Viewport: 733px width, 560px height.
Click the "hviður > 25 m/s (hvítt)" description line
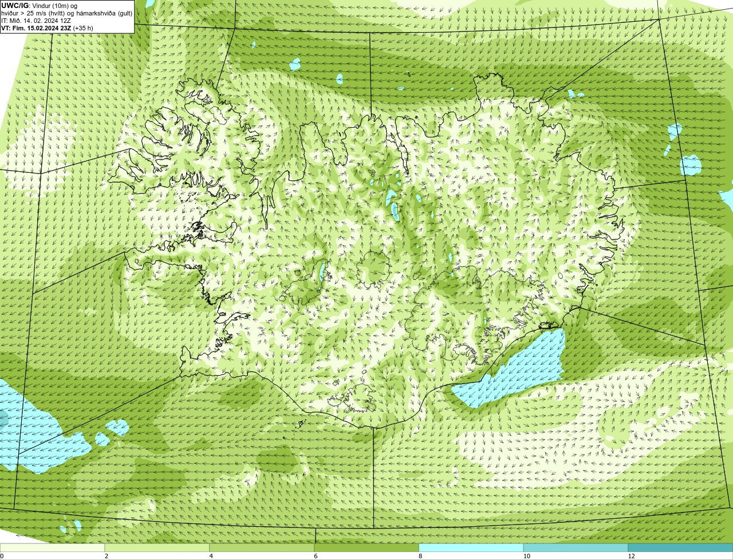tap(67, 13)
